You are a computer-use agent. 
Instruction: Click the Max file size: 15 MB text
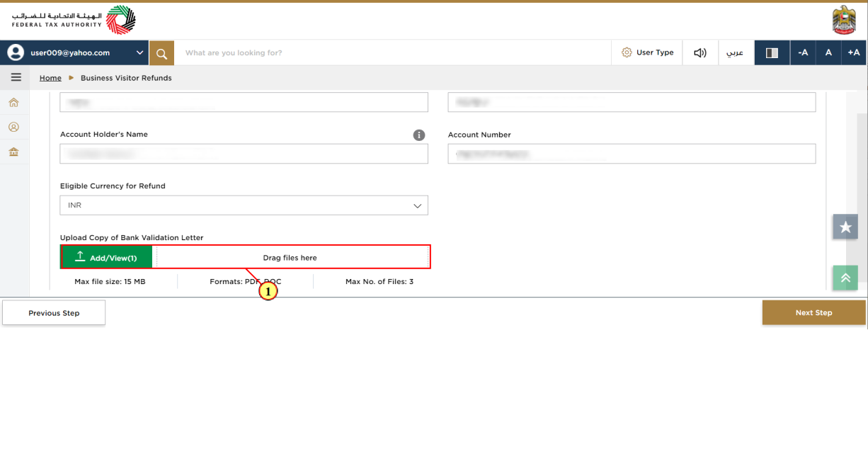(x=110, y=282)
